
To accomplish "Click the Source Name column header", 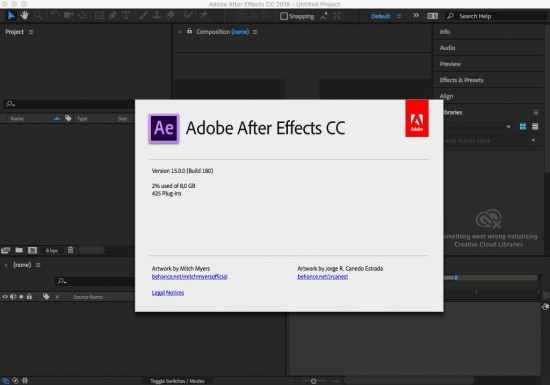I will point(88,297).
